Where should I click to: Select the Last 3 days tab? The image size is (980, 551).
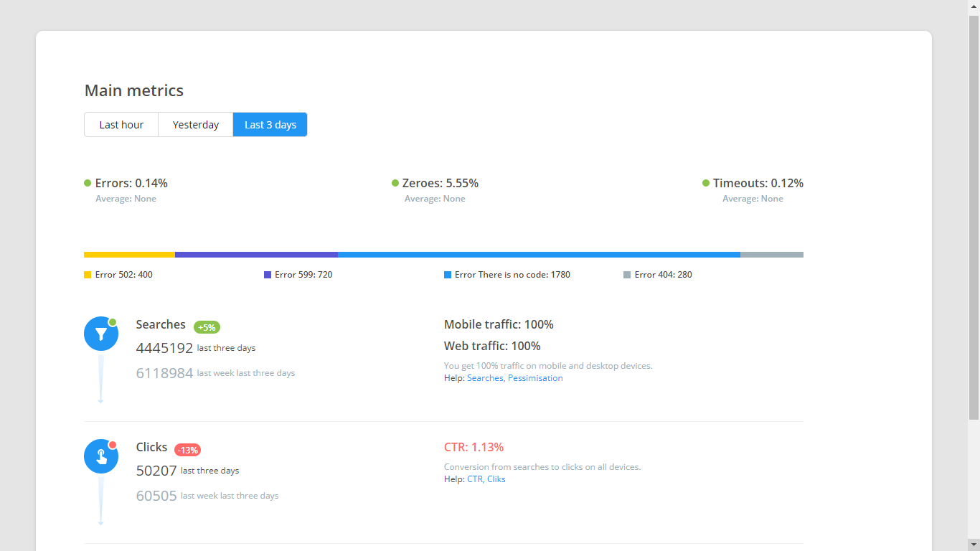[x=270, y=124]
